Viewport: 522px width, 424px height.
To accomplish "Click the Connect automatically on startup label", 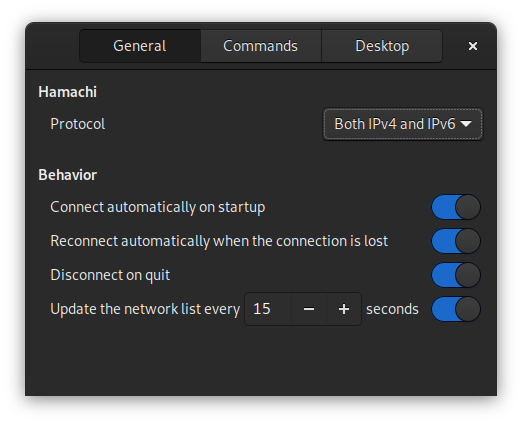I will [x=158, y=207].
